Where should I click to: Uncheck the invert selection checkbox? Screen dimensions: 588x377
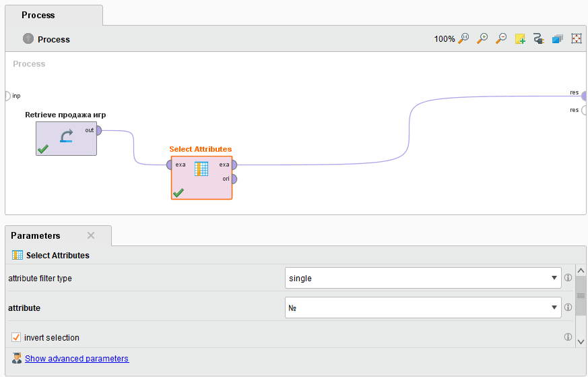pyautogui.click(x=15, y=337)
